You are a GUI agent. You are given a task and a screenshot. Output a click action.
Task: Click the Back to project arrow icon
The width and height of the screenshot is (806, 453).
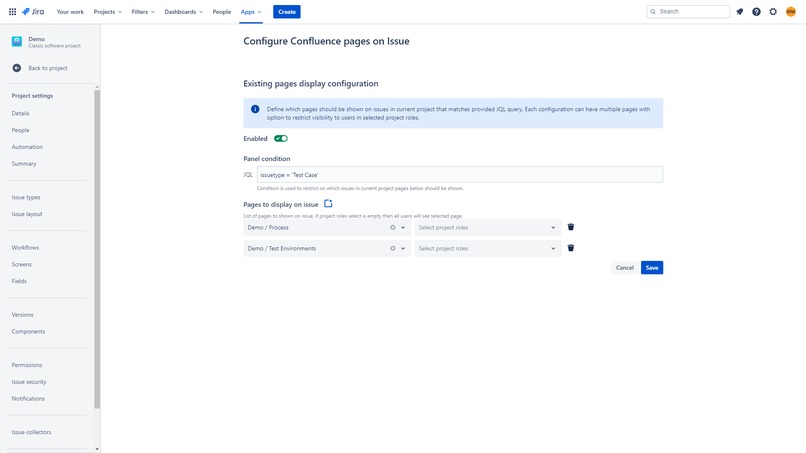[x=17, y=68]
